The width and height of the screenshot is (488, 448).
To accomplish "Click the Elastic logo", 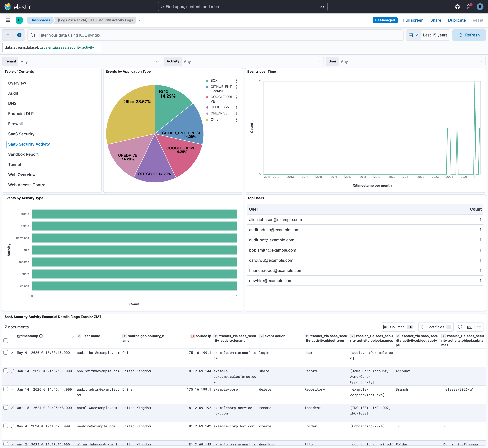I will coord(18,7).
